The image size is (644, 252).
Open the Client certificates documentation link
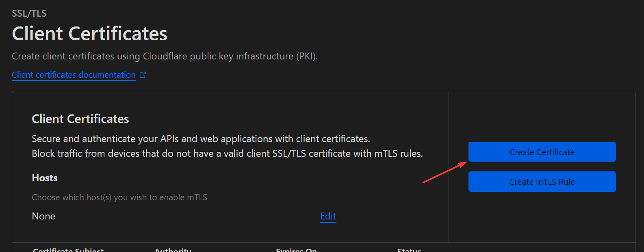click(x=74, y=75)
